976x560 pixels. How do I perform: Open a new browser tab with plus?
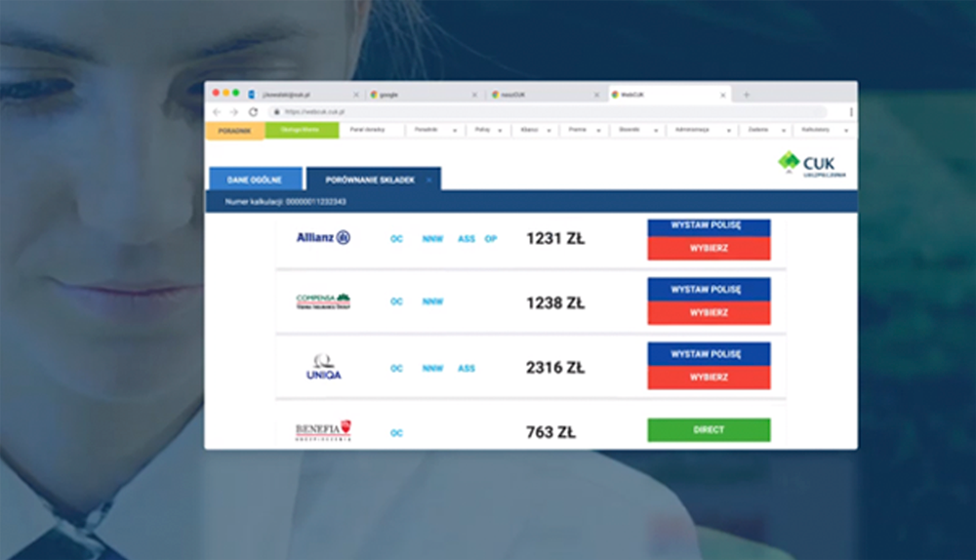point(747,95)
